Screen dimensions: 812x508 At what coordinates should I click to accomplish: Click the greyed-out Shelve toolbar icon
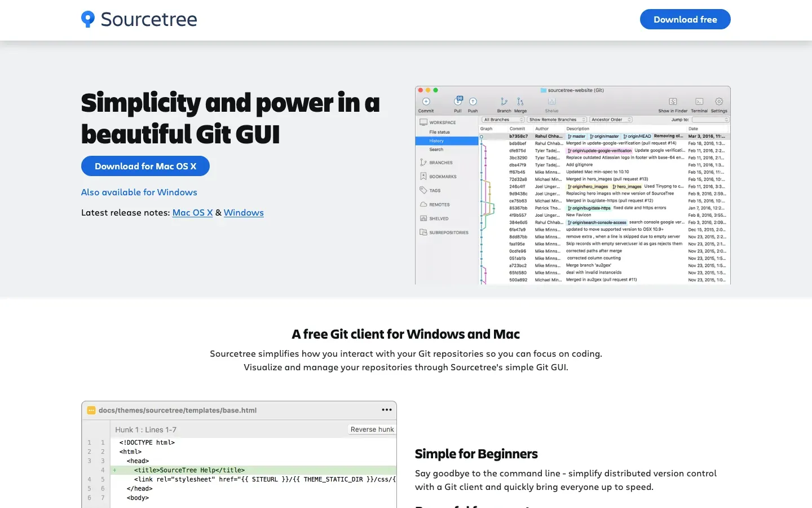click(x=551, y=102)
